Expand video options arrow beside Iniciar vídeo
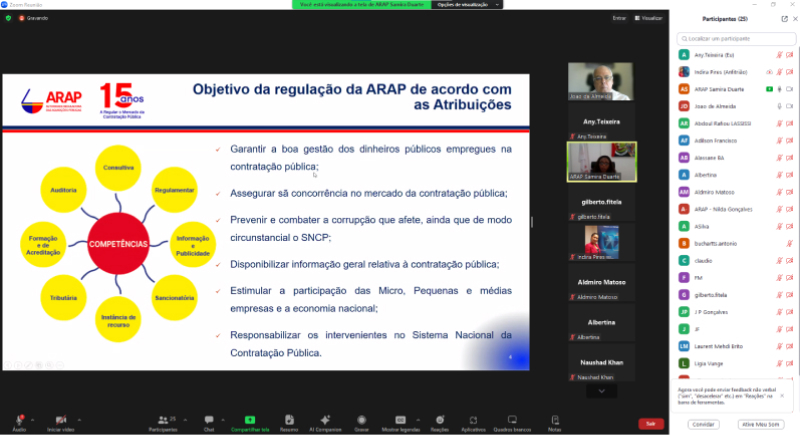 (x=79, y=420)
